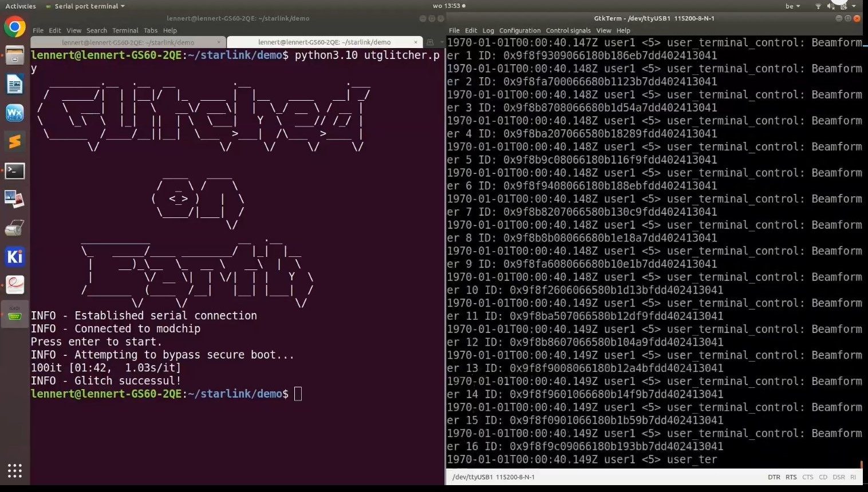
Task: Open the terminal's Edit menu
Action: 55,30
